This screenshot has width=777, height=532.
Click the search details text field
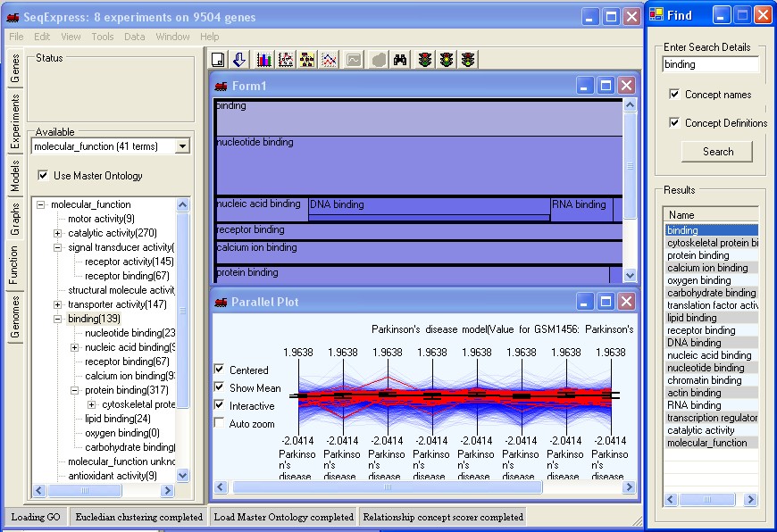[710, 64]
